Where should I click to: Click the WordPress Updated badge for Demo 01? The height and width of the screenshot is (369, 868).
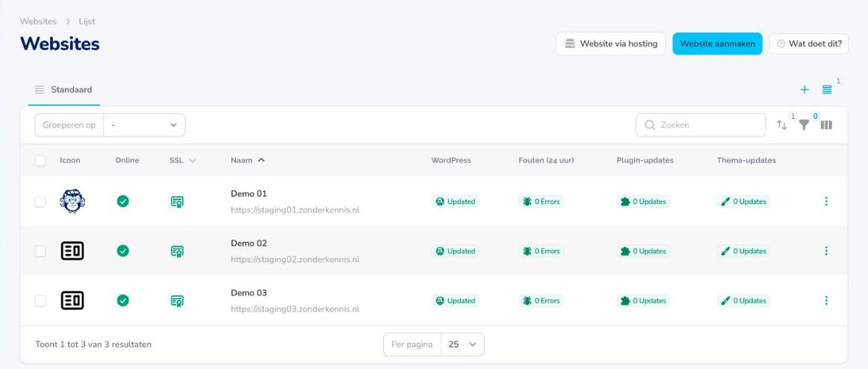[x=455, y=201]
